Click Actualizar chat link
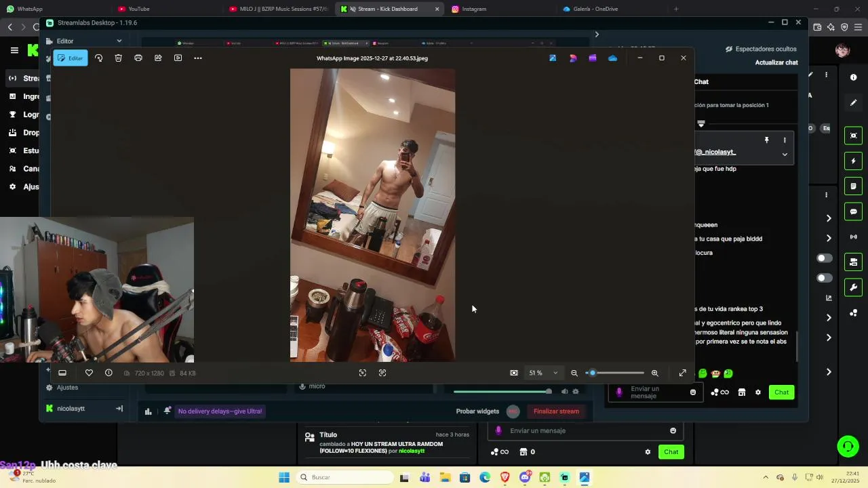 (776, 62)
